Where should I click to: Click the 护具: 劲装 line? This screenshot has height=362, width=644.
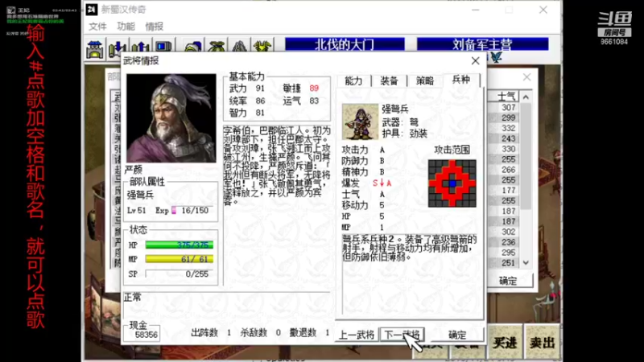pyautogui.click(x=405, y=134)
